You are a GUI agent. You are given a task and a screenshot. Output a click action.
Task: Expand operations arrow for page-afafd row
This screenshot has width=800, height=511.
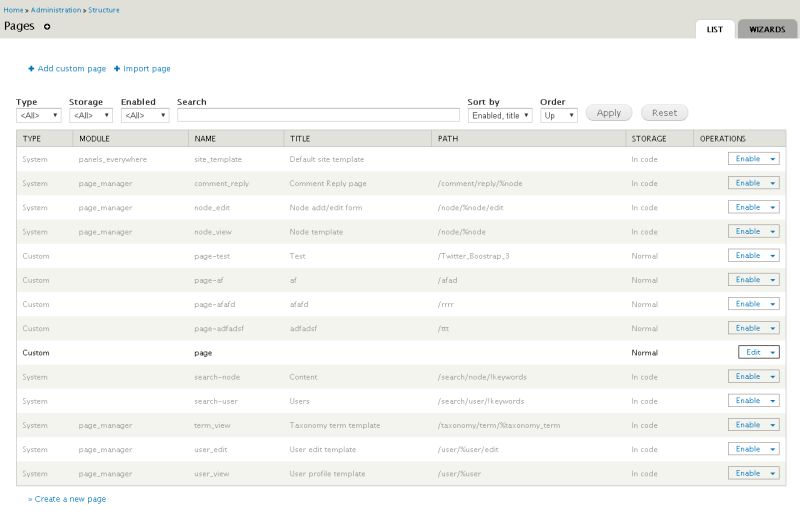pyautogui.click(x=772, y=304)
